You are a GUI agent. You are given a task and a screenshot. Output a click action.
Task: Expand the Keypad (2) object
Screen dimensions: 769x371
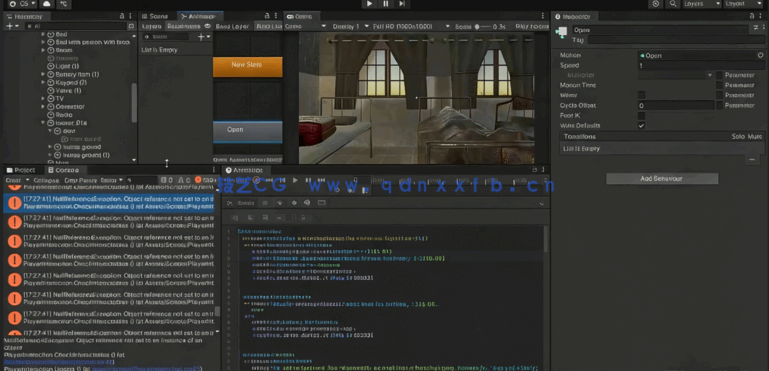pos(43,82)
